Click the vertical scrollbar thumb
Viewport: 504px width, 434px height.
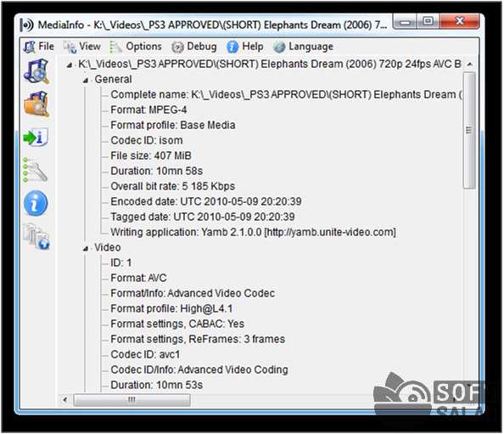(x=469, y=130)
